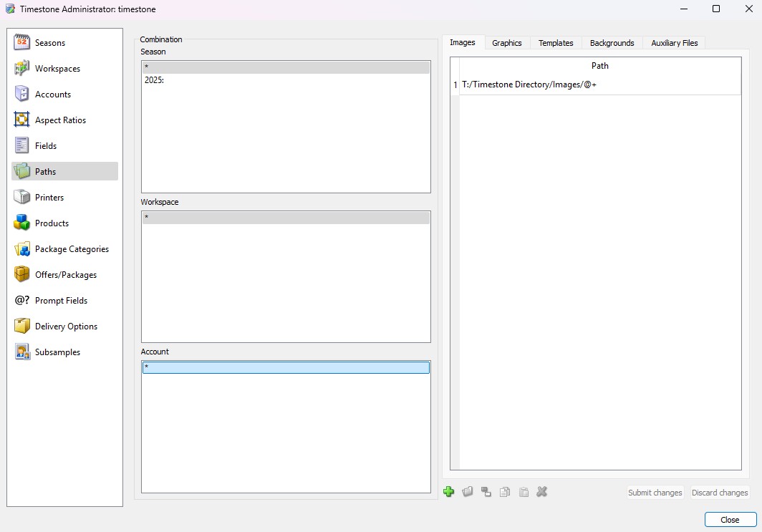
Task: Open the Backgrounds tab
Action: coord(612,43)
